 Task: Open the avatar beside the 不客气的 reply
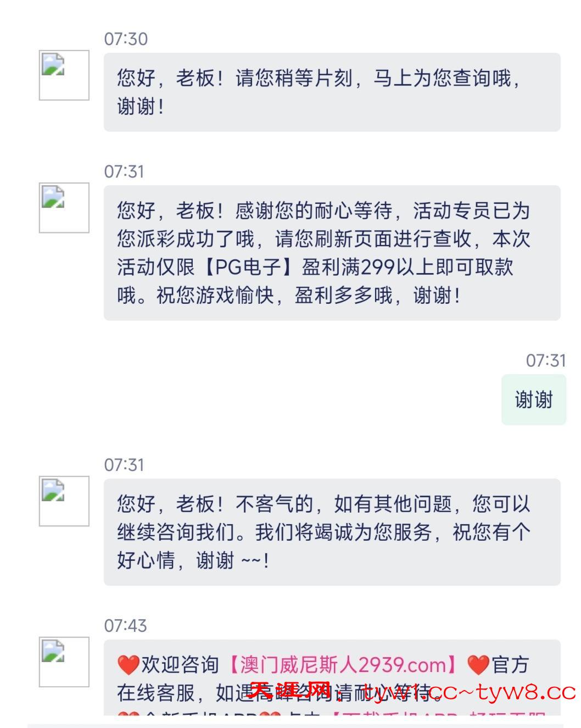(64, 501)
